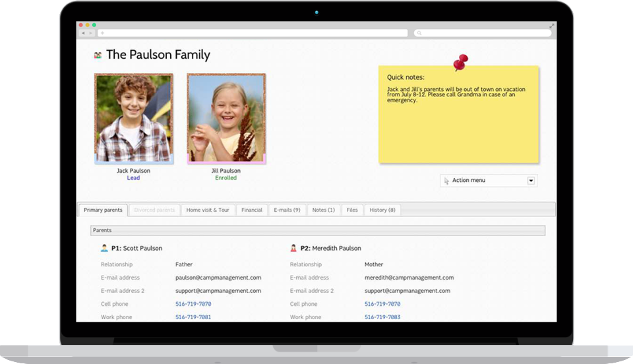Click The Paulson Family title

point(158,55)
